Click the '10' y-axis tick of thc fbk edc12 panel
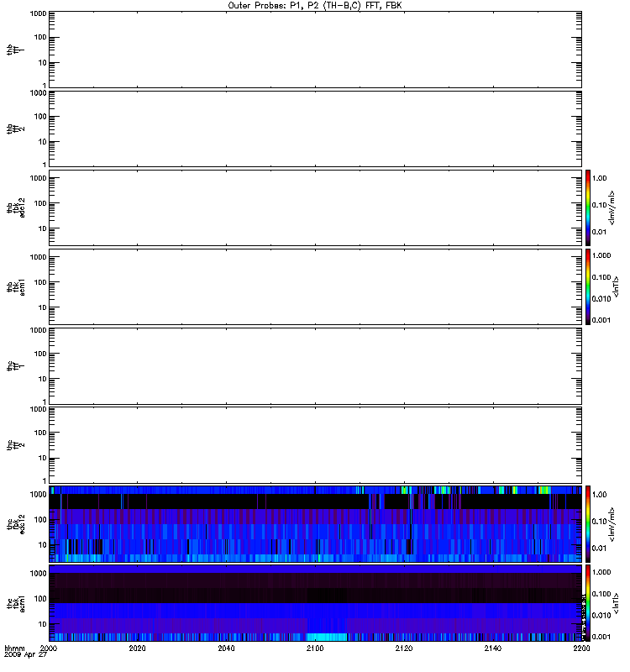 [43, 544]
